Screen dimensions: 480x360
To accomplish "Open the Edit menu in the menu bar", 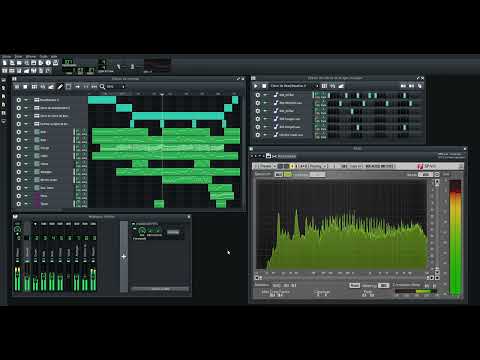I will pos(18,57).
